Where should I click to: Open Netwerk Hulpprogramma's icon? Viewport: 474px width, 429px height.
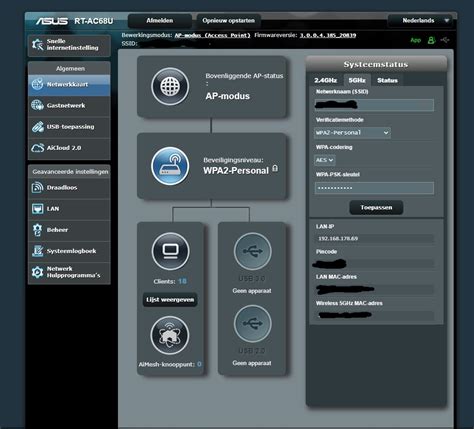click(x=37, y=272)
